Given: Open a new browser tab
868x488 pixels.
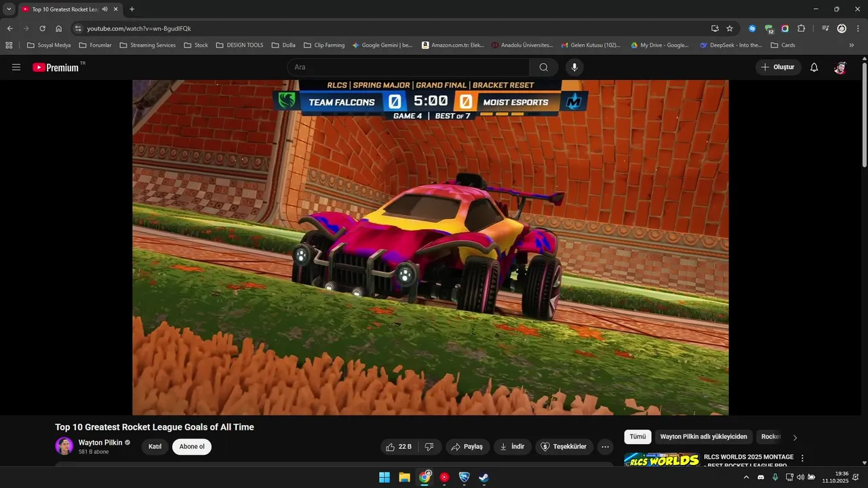Looking at the screenshot, I should (132, 9).
